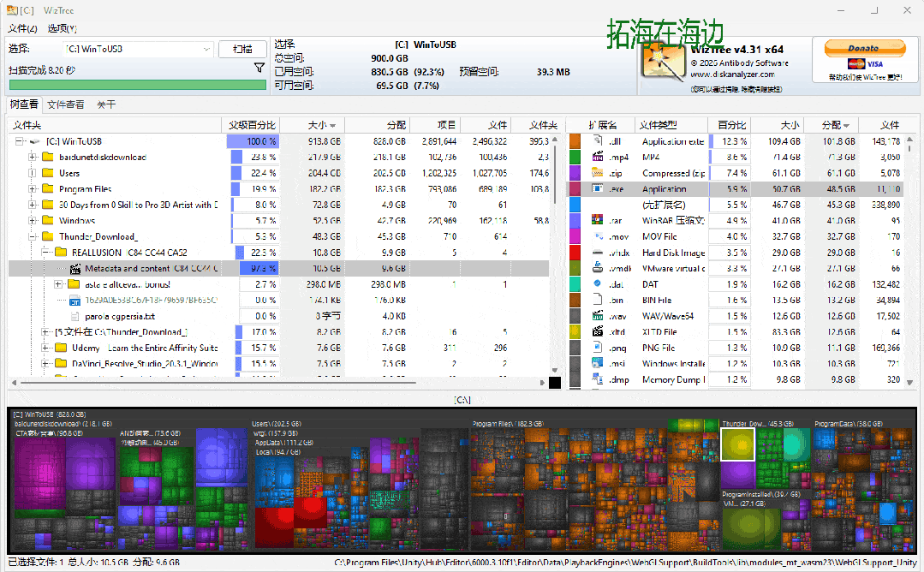Click the .rar WinRAR icon
The height and width of the screenshot is (572, 924).
[x=598, y=220]
